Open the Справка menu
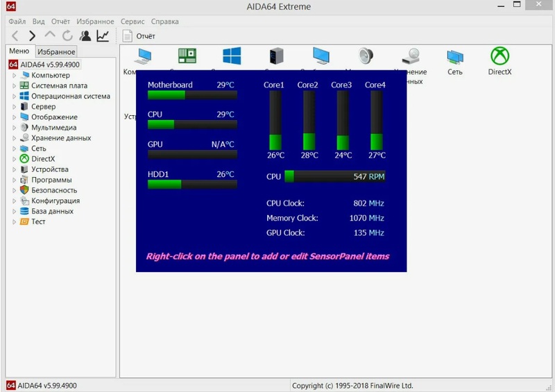 pos(164,22)
